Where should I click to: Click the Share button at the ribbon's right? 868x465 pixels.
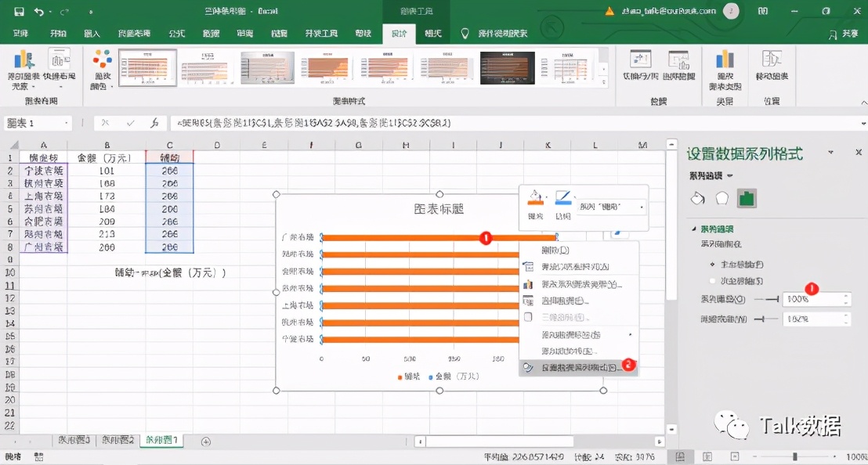coord(844,34)
